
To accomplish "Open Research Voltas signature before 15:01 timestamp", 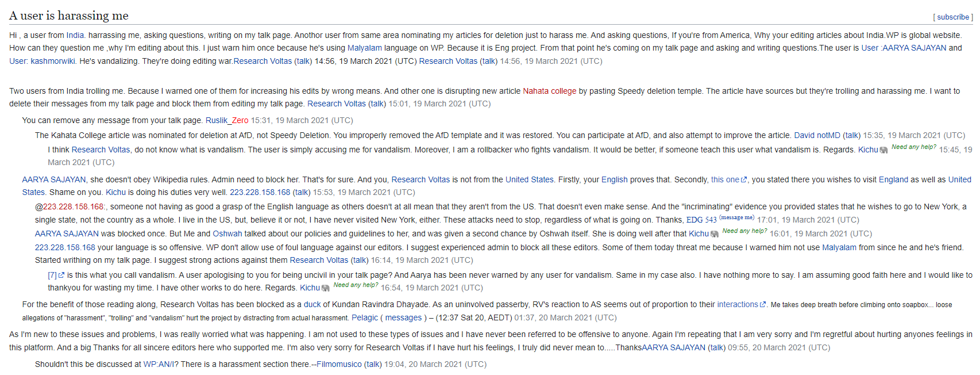I will click(337, 104).
